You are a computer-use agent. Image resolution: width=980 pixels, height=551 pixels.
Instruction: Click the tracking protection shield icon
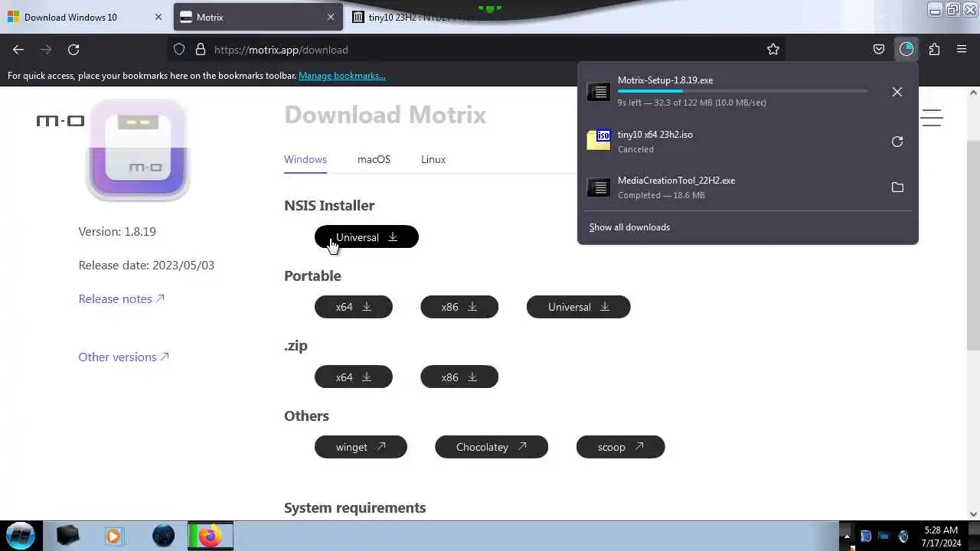tap(179, 49)
